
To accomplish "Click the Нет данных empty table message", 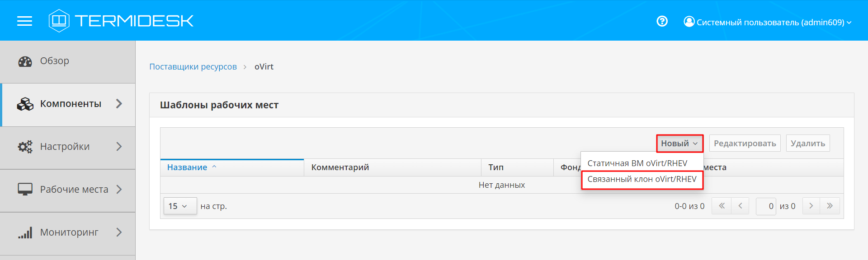I will [x=502, y=185].
